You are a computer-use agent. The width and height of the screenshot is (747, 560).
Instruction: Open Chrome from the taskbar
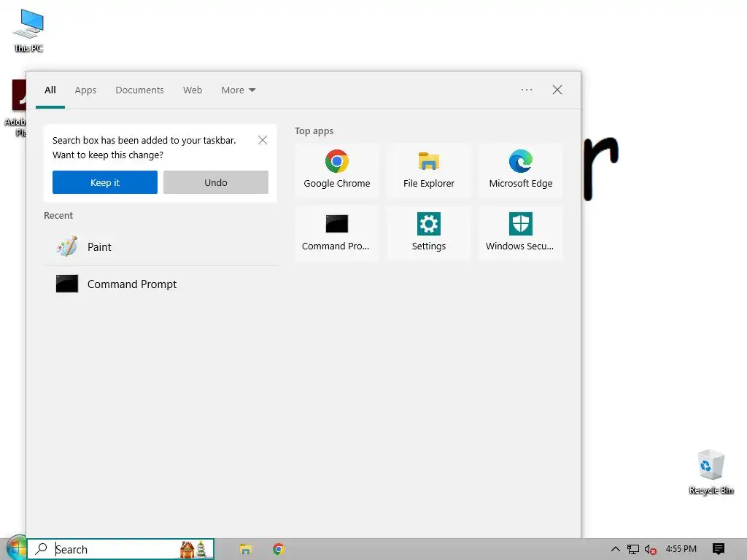(279, 549)
